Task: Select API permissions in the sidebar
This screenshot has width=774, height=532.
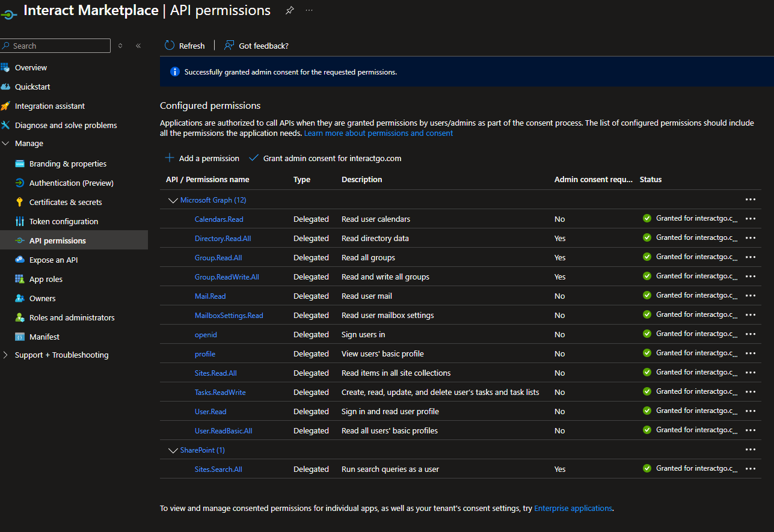Action: pos(74,240)
